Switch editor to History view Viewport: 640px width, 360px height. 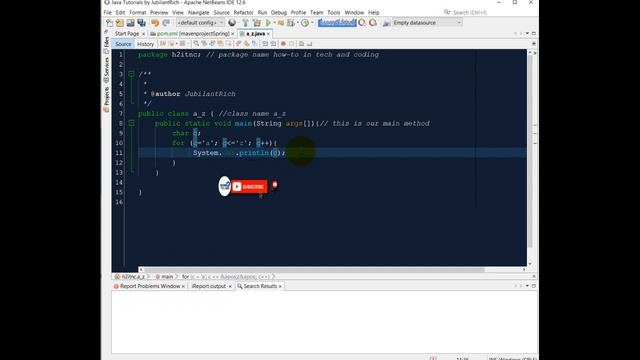[145, 44]
